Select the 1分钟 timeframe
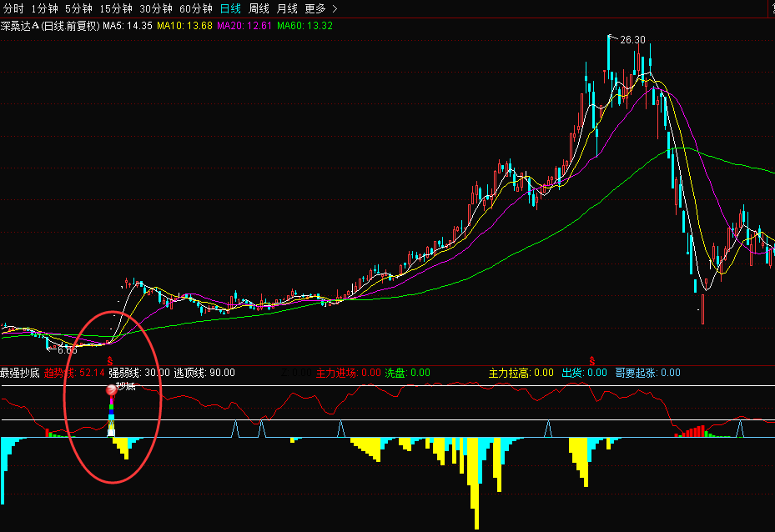This screenshot has height=532, width=775. pyautogui.click(x=45, y=9)
